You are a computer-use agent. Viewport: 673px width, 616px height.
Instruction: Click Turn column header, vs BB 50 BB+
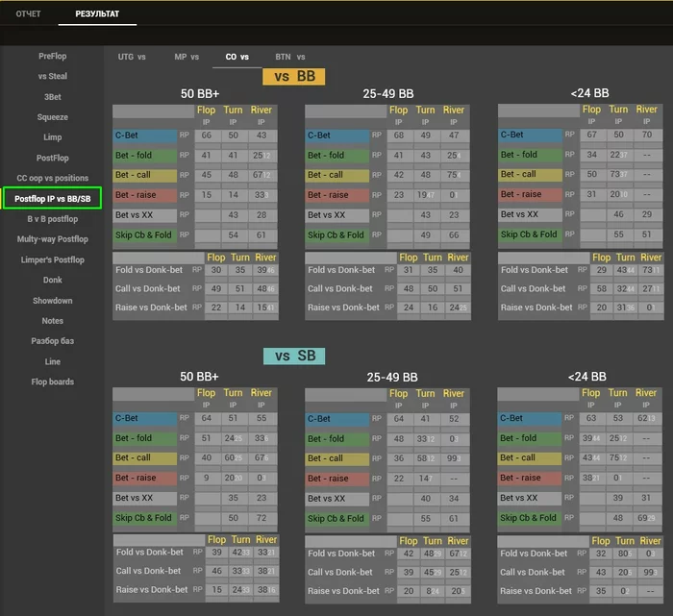pos(233,111)
